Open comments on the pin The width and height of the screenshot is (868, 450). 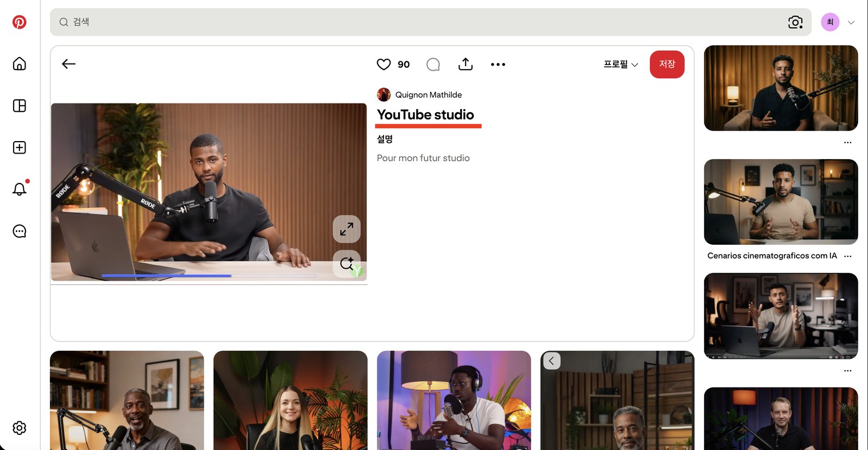point(433,64)
